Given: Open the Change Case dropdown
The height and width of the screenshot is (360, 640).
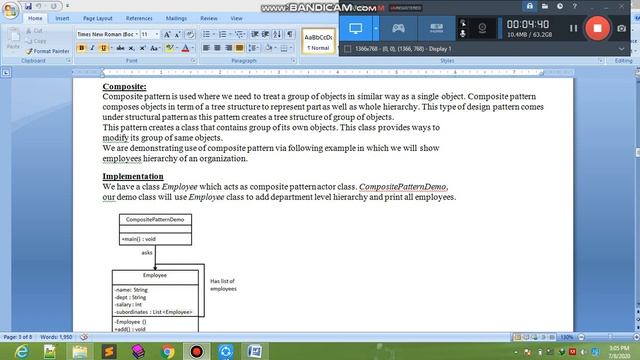Looking at the screenshot, I should coord(154,48).
